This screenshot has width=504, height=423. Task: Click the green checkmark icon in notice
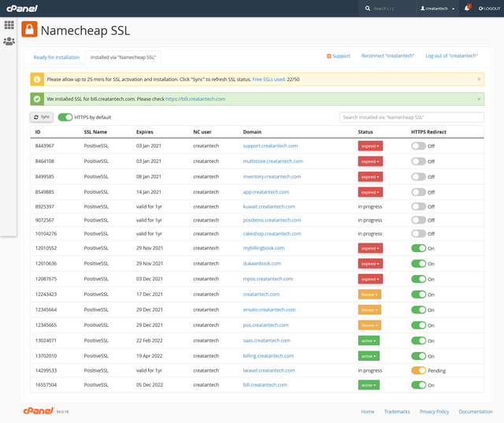(x=37, y=99)
